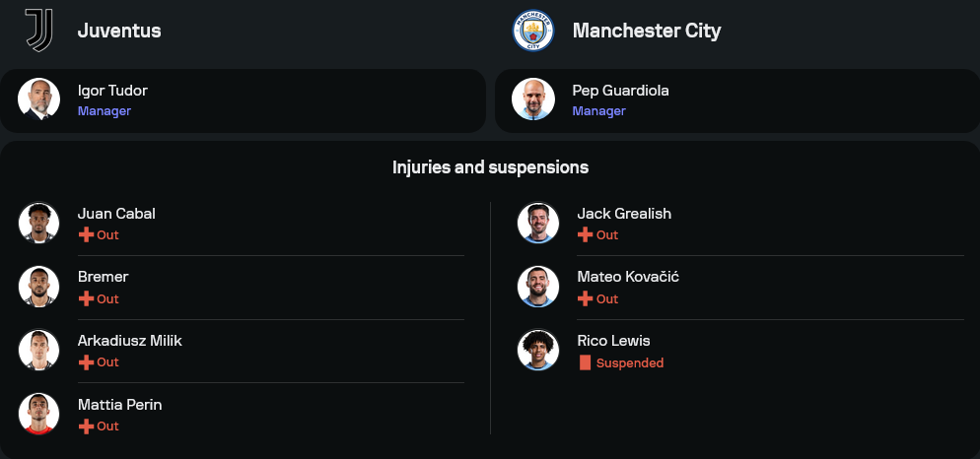The image size is (980, 459).
Task: Click the injury cross icon under Juan Cabal
Action: [86, 235]
